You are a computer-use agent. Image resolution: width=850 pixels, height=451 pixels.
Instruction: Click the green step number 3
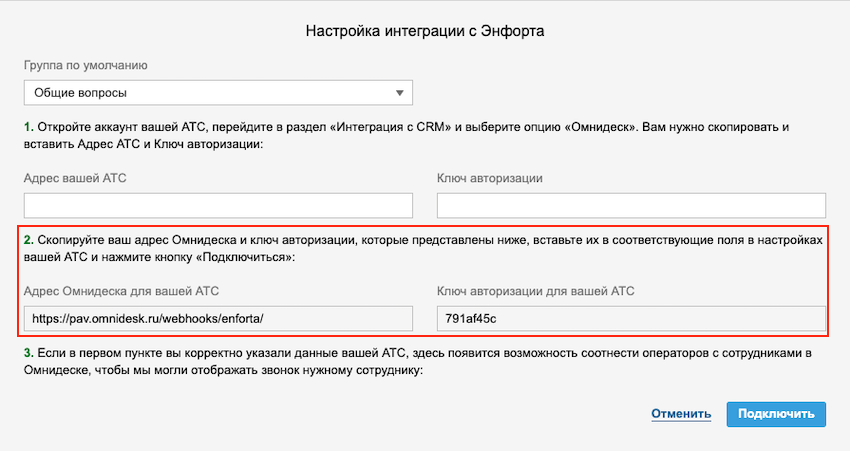pos(29,353)
